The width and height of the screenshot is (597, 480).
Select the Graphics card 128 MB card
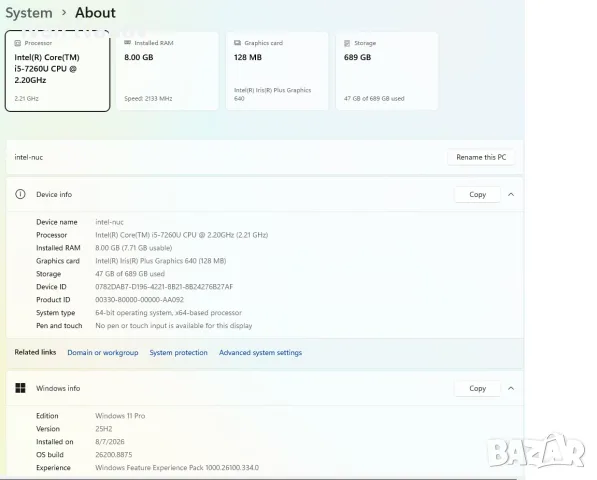pyautogui.click(x=277, y=71)
